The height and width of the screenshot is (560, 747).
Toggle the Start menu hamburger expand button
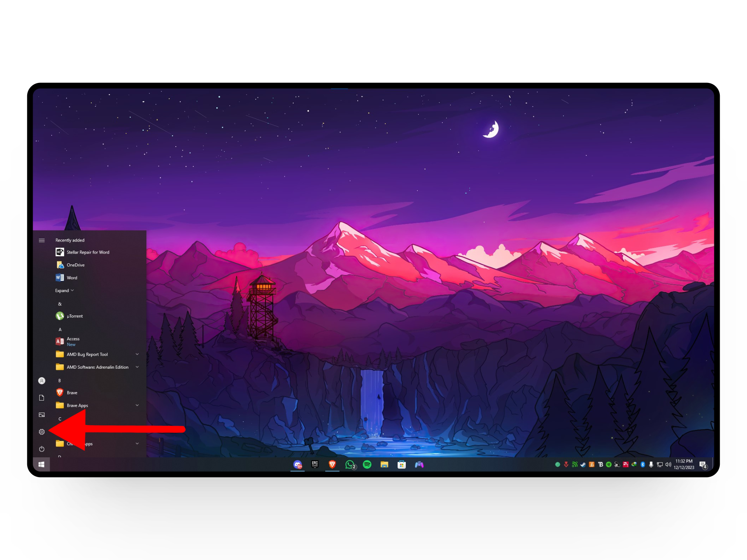tap(42, 240)
